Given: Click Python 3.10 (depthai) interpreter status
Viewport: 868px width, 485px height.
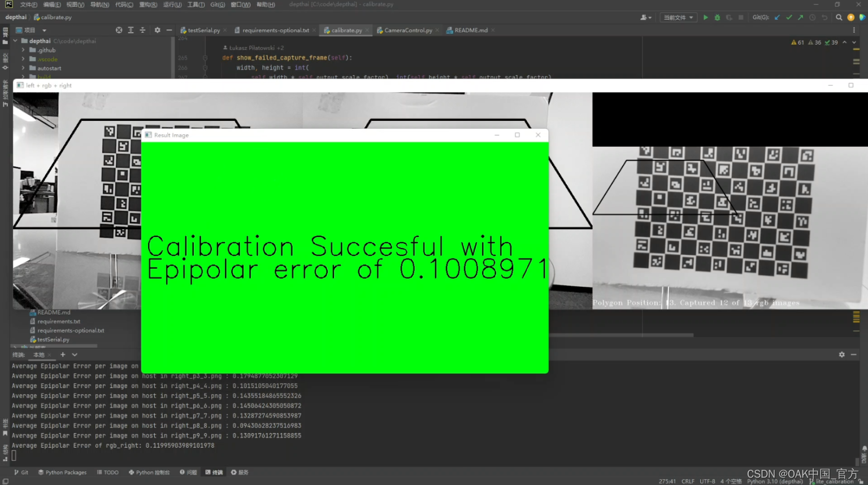Looking at the screenshot, I should click(x=775, y=482).
